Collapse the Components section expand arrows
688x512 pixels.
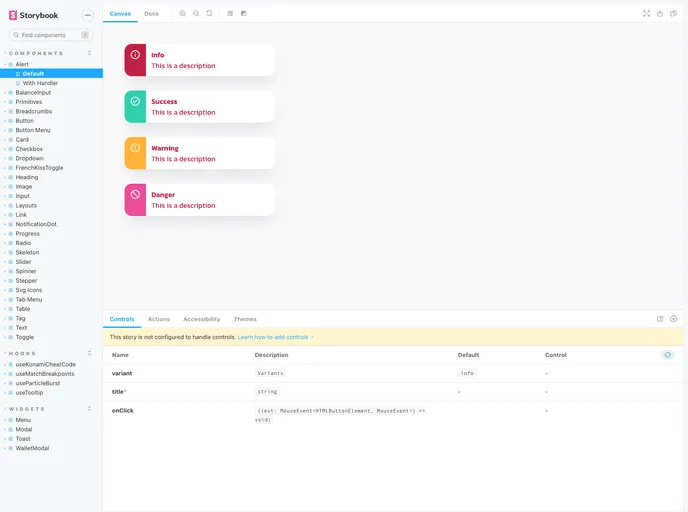point(90,53)
